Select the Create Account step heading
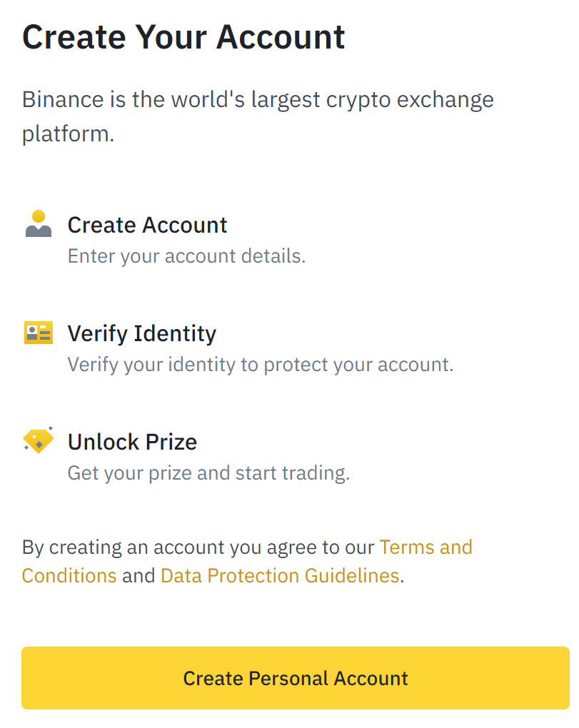Viewport: 579px width, 728px height. (147, 225)
